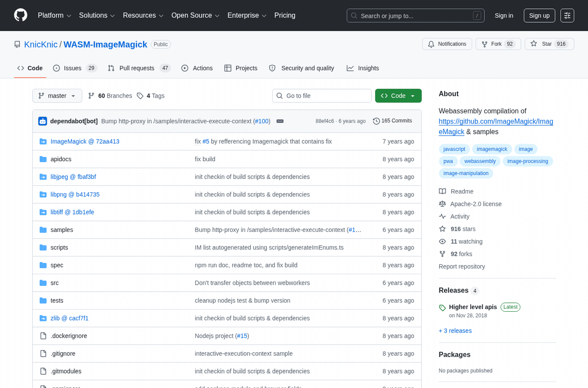The image size is (588, 388).
Task: Expand commit message ellipsis button
Action: click(280, 121)
